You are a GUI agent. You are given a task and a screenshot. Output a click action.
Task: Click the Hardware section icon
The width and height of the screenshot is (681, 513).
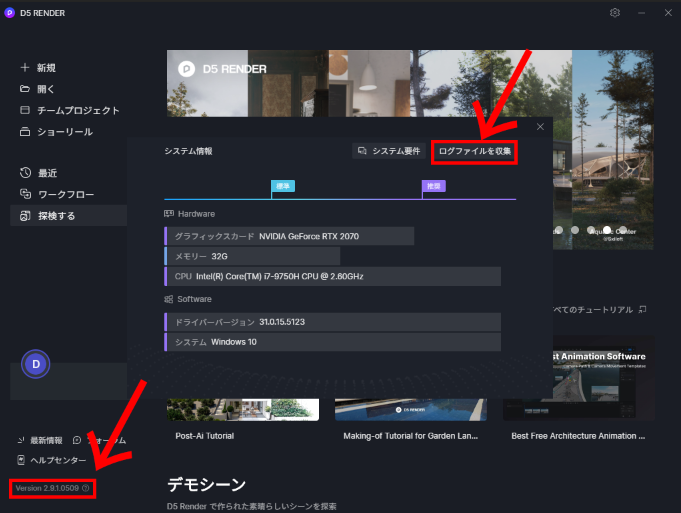169,214
